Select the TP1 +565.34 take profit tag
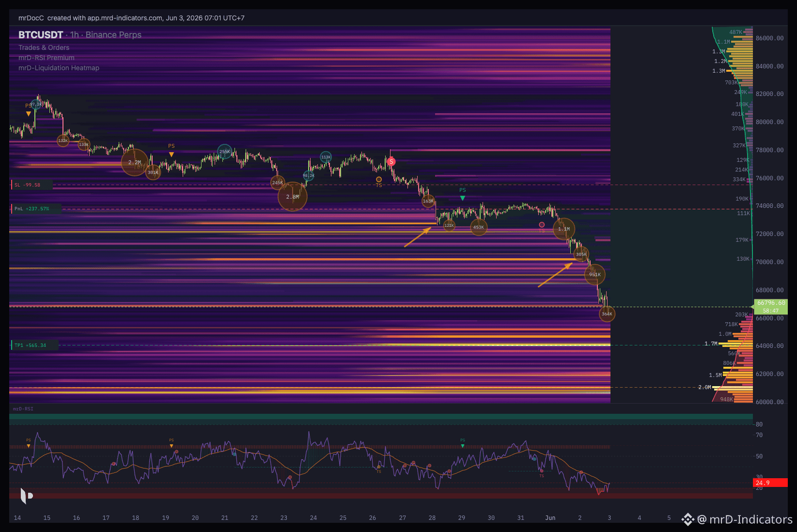797x532 pixels. (x=34, y=345)
